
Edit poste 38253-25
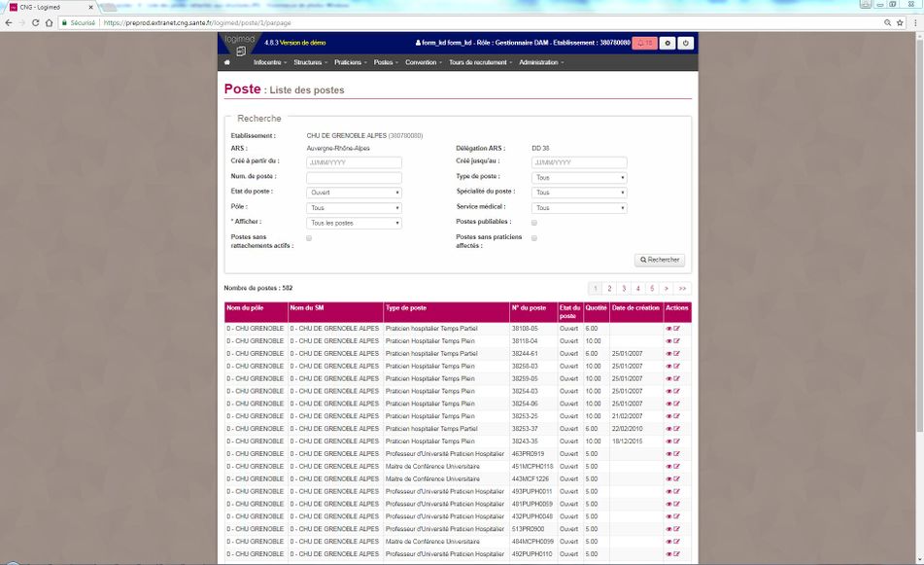[x=676, y=416]
